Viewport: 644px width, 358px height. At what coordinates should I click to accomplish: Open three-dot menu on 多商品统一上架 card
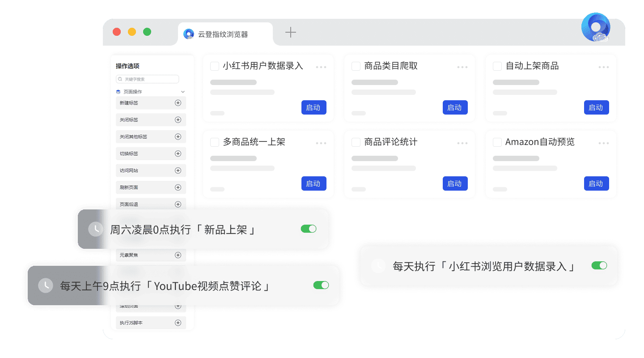tap(321, 143)
